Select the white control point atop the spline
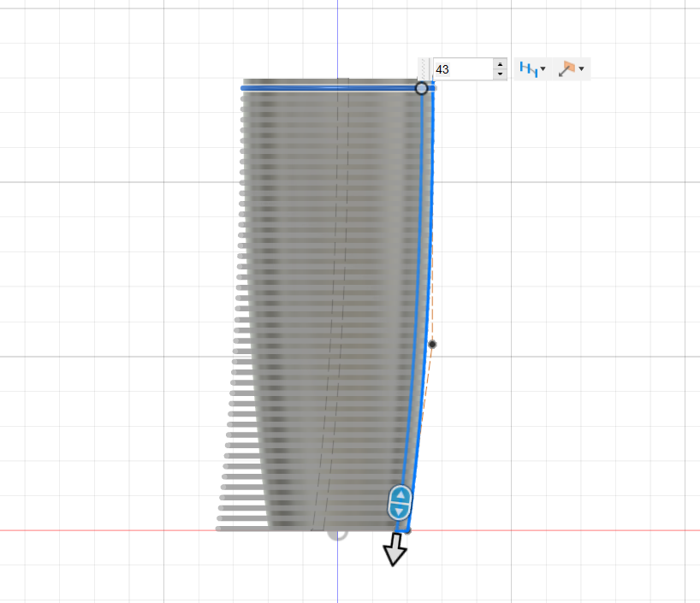Image resolution: width=700 pixels, height=603 pixels. [x=422, y=89]
